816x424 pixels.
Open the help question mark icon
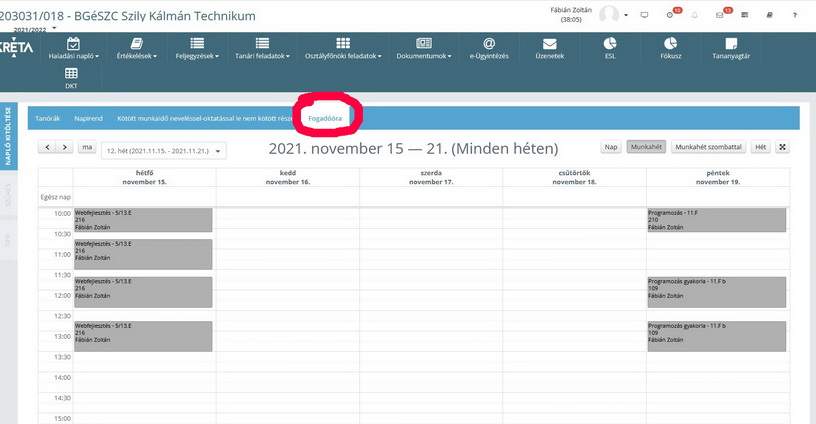(x=794, y=15)
